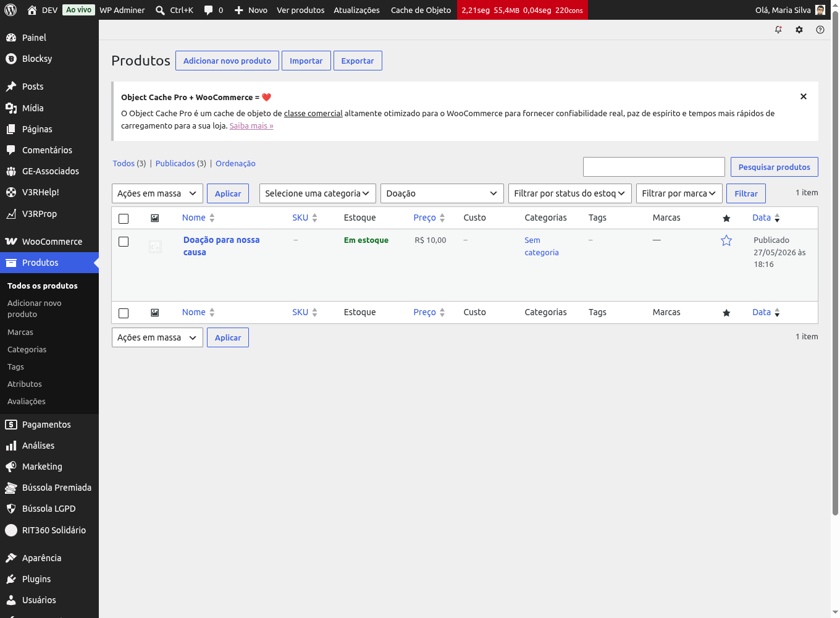
Task: Click the Blocksy icon in sidebar
Action: [x=11, y=59]
